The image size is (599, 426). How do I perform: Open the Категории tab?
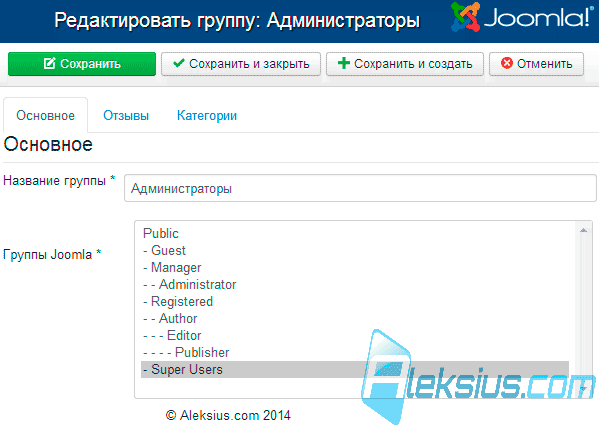(x=207, y=115)
